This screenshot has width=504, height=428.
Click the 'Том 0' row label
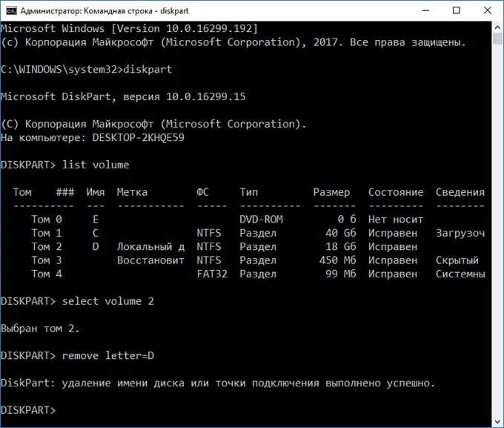[47, 220]
